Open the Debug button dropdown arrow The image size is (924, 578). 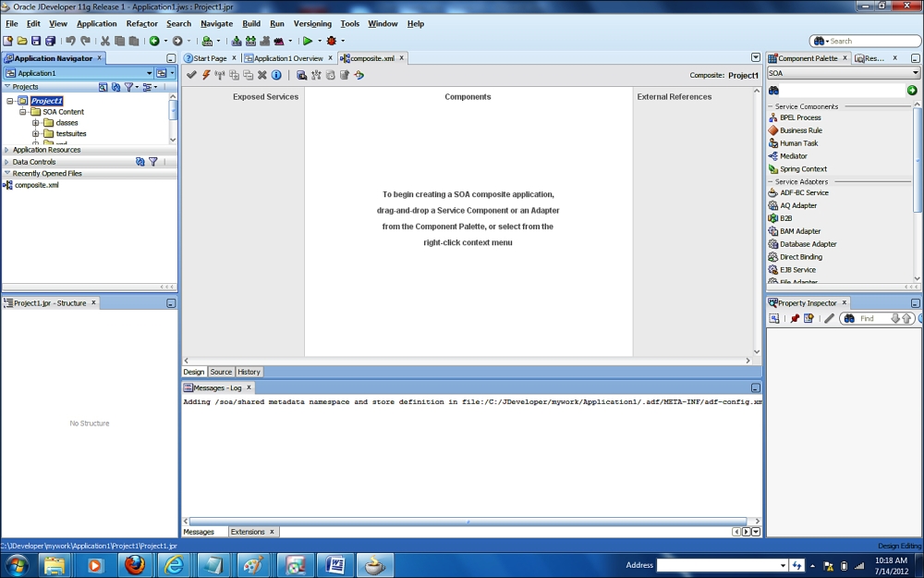tap(343, 41)
